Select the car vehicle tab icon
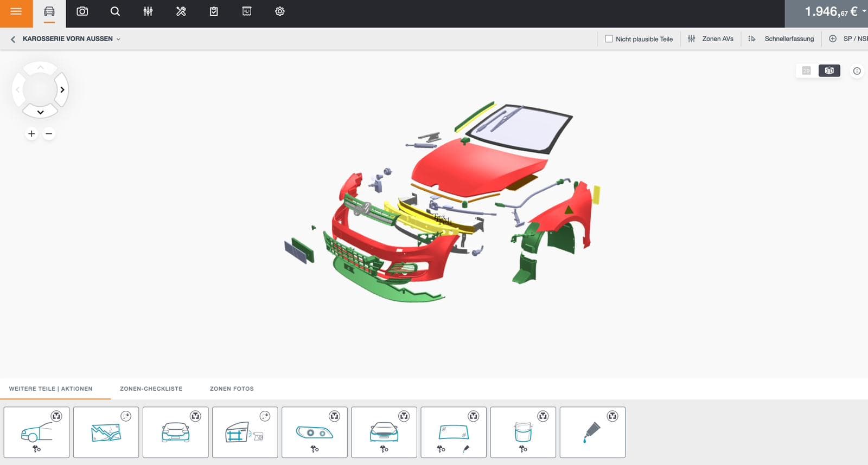868x465 pixels. click(x=49, y=11)
